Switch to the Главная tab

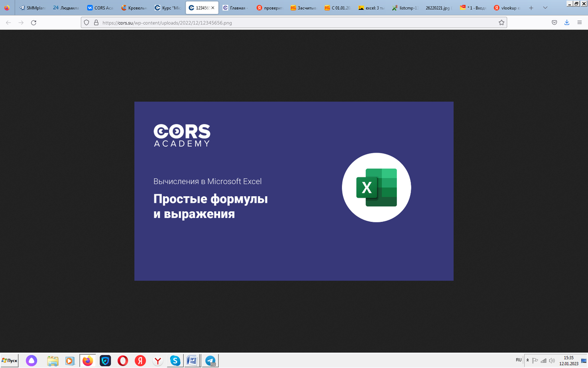click(237, 8)
